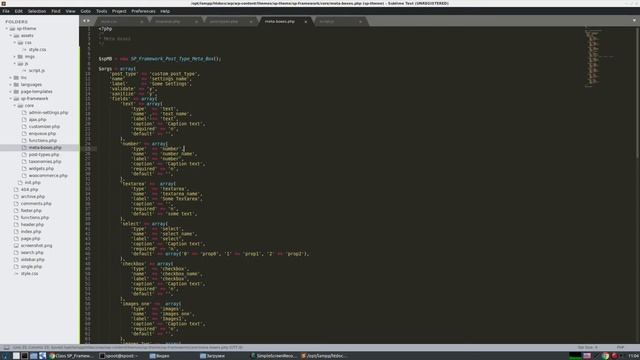Collapse the sp-theme root folder
The image size is (640, 360).
[7, 29]
